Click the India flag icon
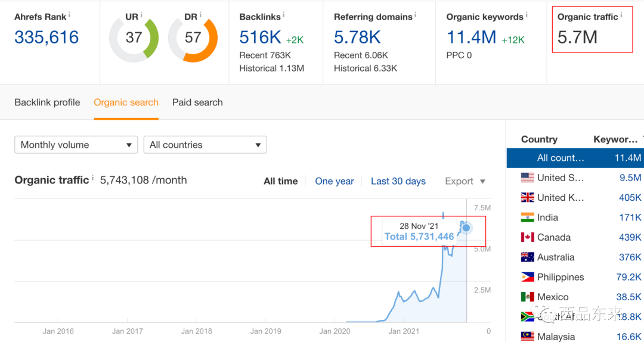 point(527,217)
